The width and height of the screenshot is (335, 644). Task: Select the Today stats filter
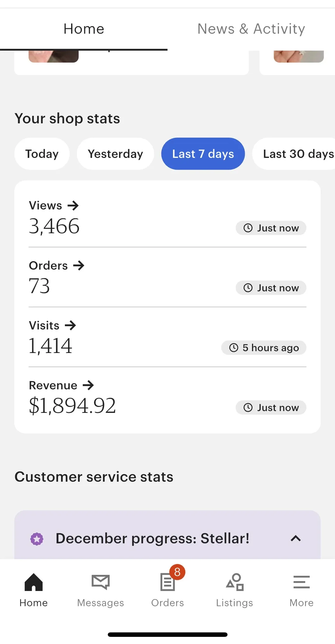42,154
